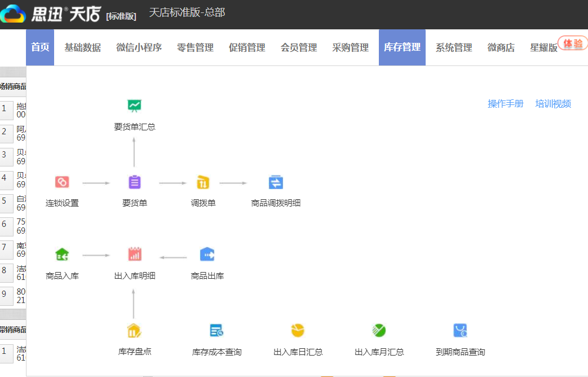Open the 微商店 tab
Image resolution: width=588 pixels, height=377 pixels.
click(501, 47)
